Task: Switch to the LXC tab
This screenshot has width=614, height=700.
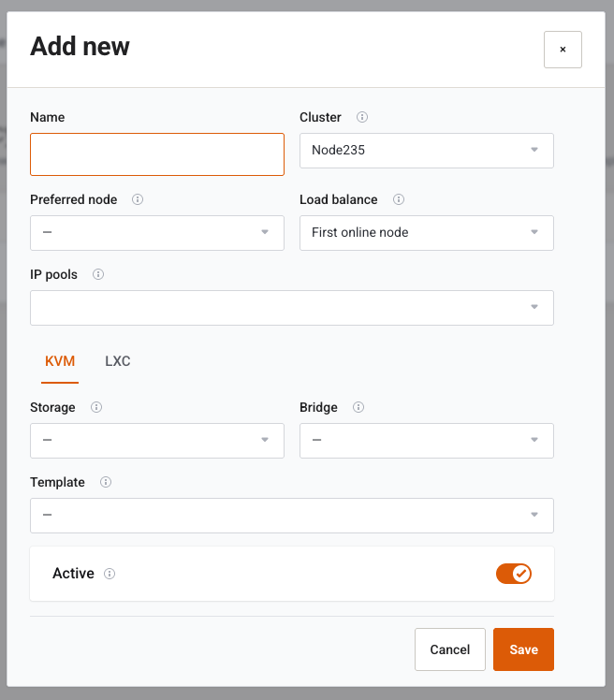Action: pyautogui.click(x=118, y=361)
